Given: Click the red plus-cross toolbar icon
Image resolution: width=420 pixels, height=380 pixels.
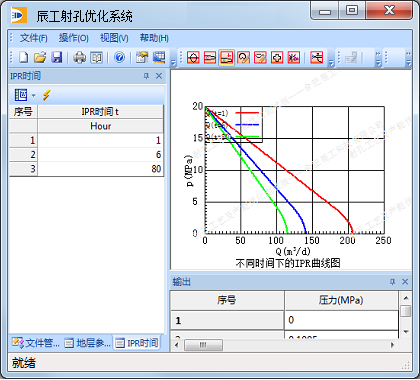Looking at the screenshot, I should 277,57.
